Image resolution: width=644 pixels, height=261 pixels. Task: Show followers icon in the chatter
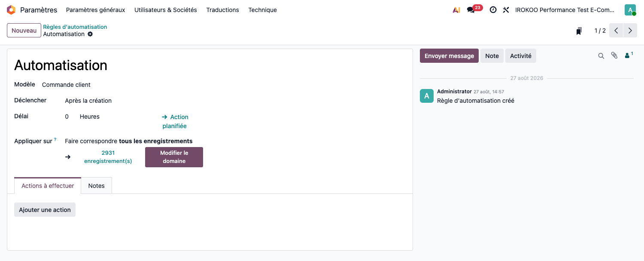coord(629,55)
